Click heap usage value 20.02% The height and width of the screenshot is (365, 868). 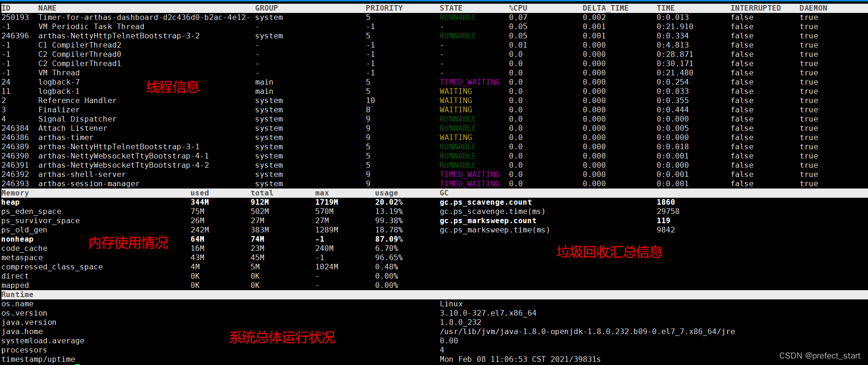(389, 202)
